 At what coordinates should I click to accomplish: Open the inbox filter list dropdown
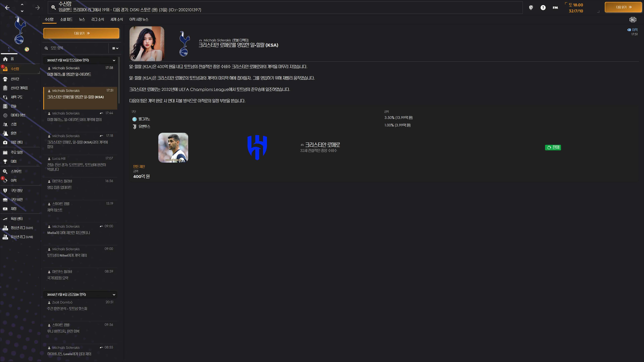(115, 48)
